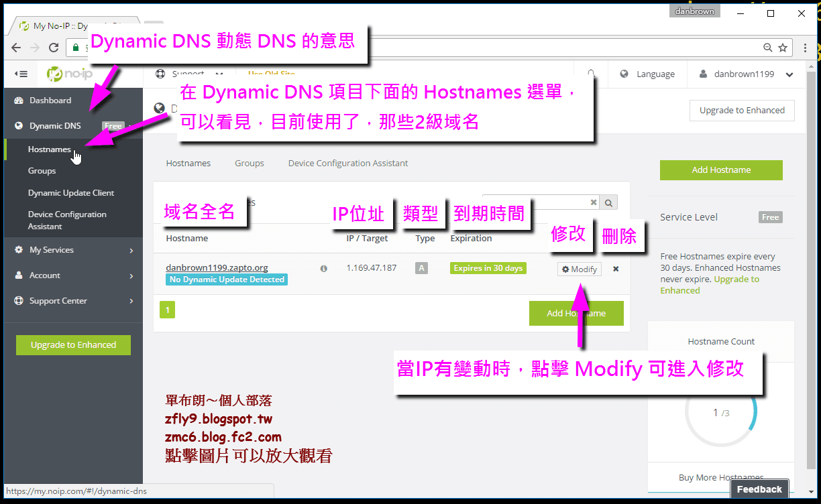Collapse sidebar with hamburger toggle icon
This screenshot has height=504, width=821.
pos(21,74)
